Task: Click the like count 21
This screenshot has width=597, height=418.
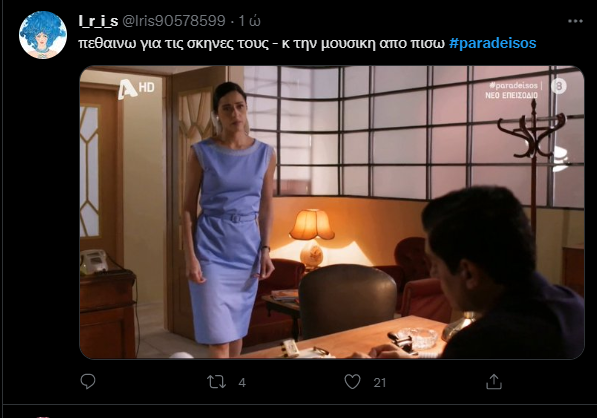Action: pos(380,383)
